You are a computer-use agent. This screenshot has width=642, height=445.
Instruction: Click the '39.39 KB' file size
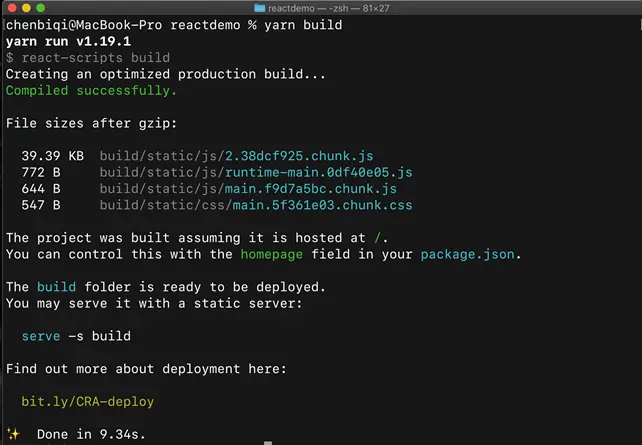click(x=52, y=156)
